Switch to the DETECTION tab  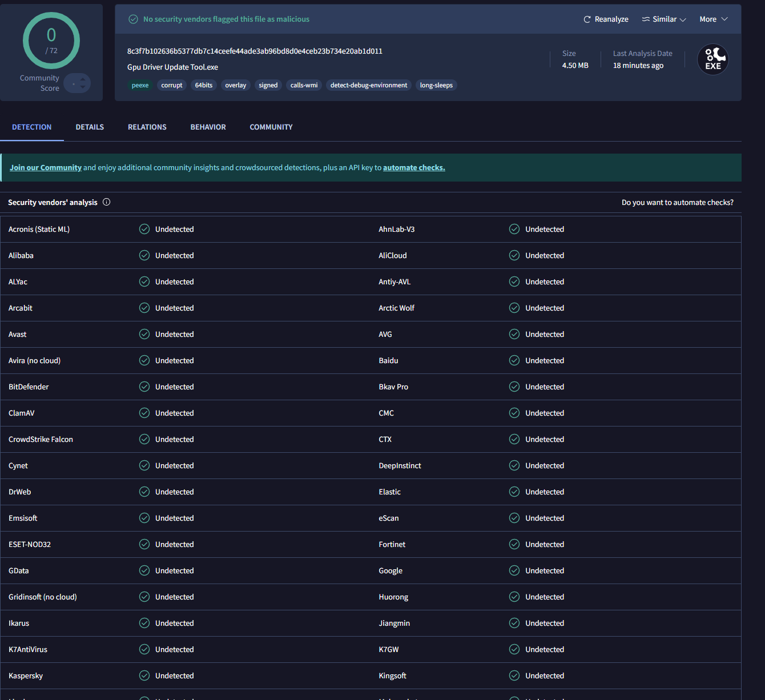(32, 127)
